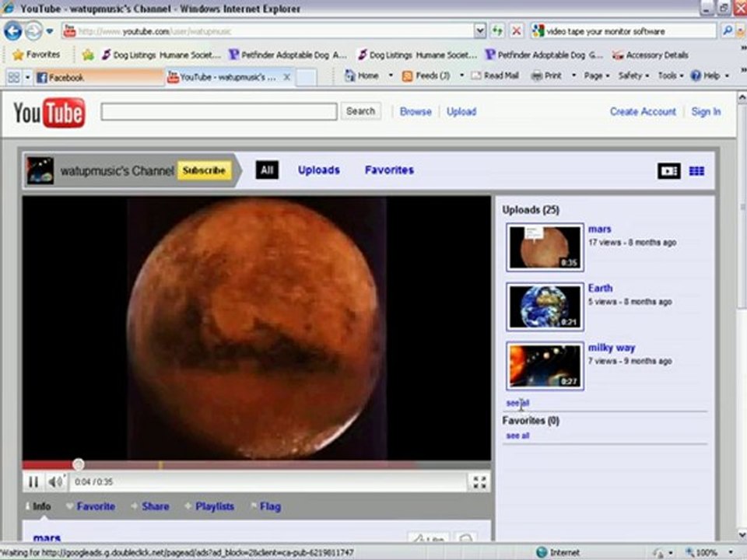
Task: Click see all under Favorites (0)
Action: (517, 436)
